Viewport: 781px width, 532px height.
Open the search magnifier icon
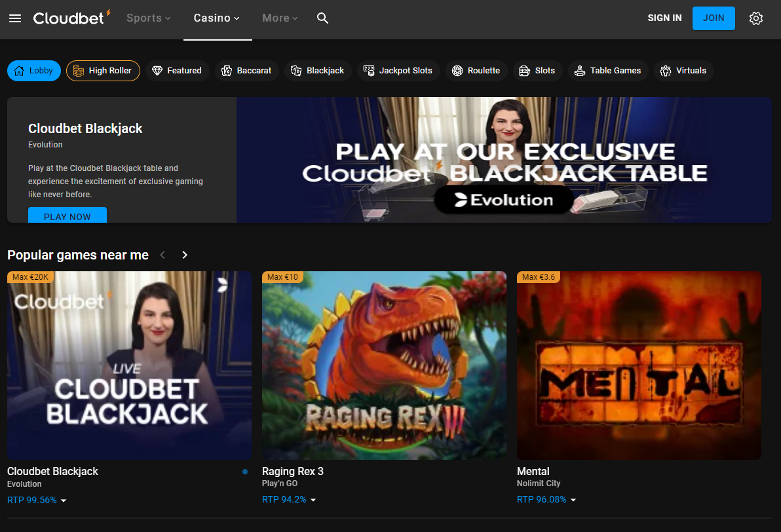[323, 18]
